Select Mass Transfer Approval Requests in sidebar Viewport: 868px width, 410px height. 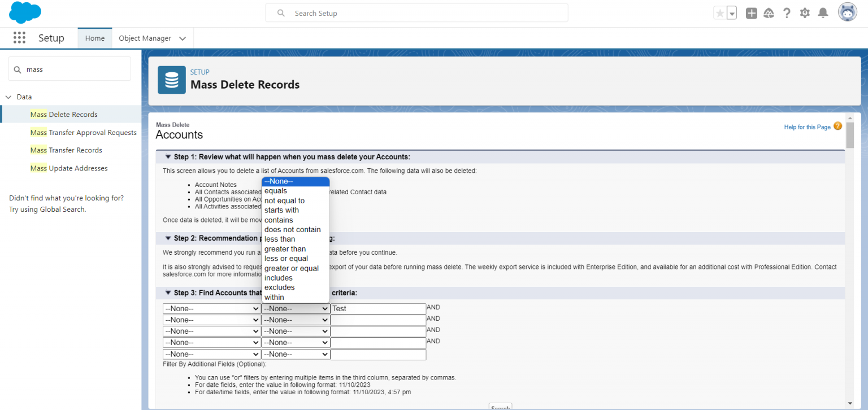83,132
